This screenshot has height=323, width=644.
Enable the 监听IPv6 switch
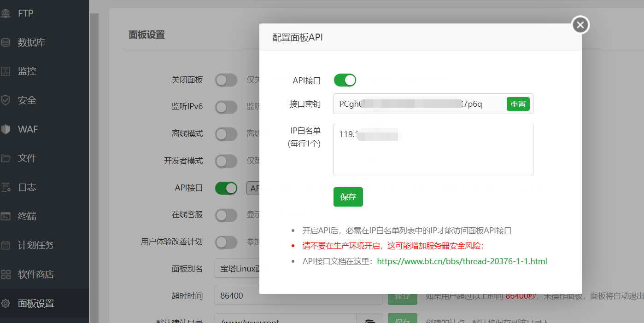[226, 107]
